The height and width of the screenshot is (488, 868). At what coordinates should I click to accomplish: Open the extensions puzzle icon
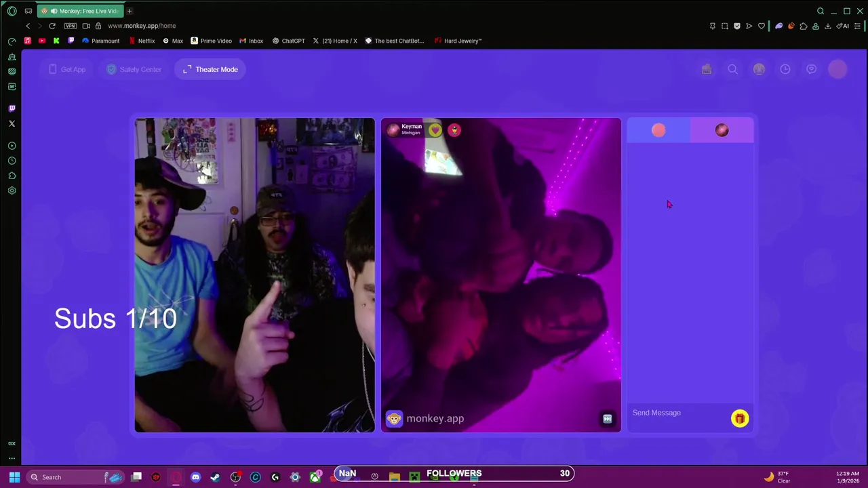tap(804, 26)
